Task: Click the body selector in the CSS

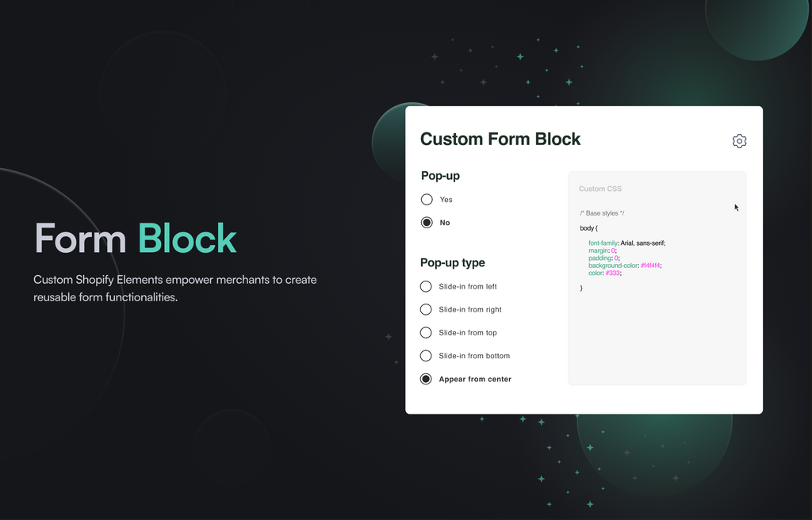Action: click(588, 227)
